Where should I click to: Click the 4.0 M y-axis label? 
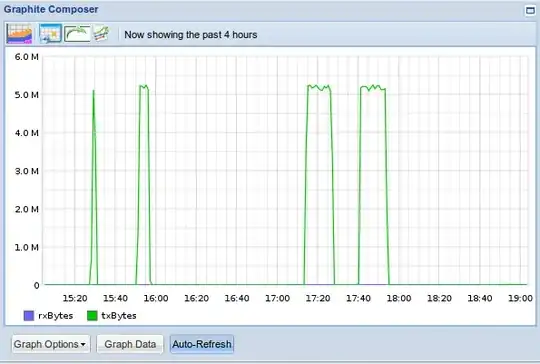27,133
